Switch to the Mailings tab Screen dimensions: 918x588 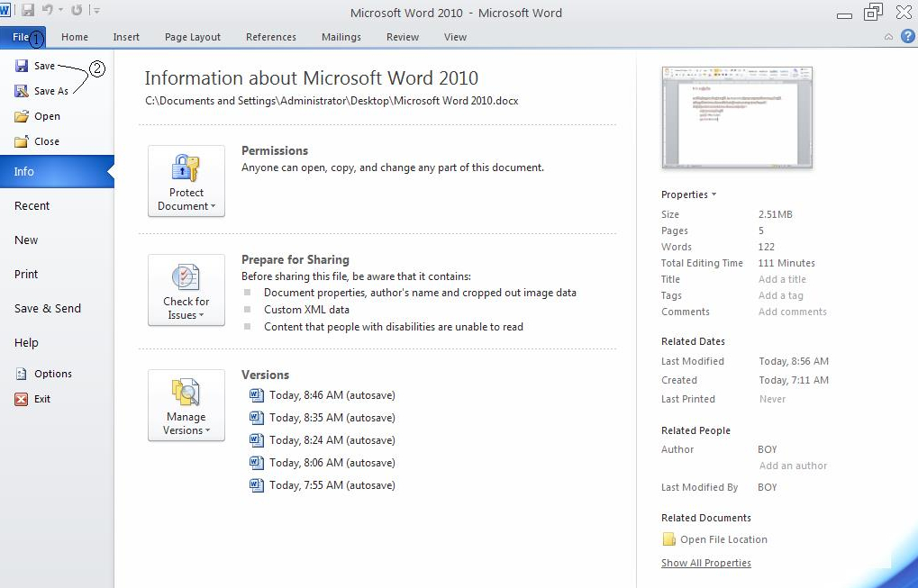(x=341, y=37)
